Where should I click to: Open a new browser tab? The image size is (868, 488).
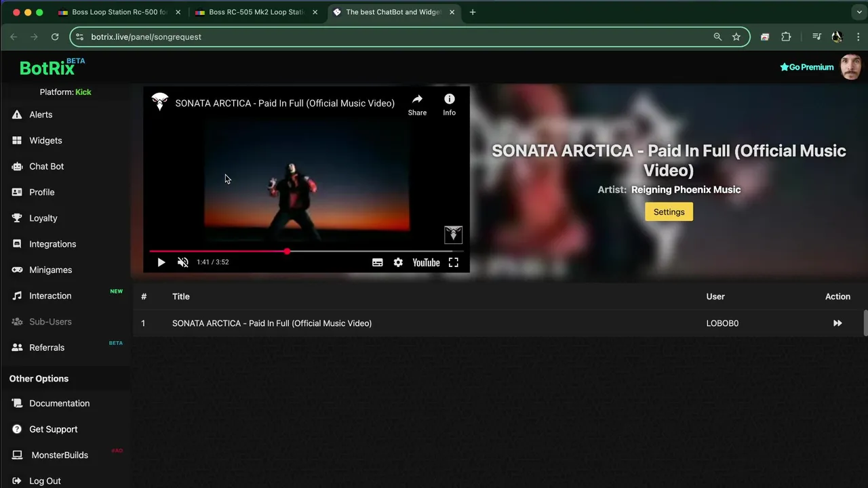click(473, 12)
